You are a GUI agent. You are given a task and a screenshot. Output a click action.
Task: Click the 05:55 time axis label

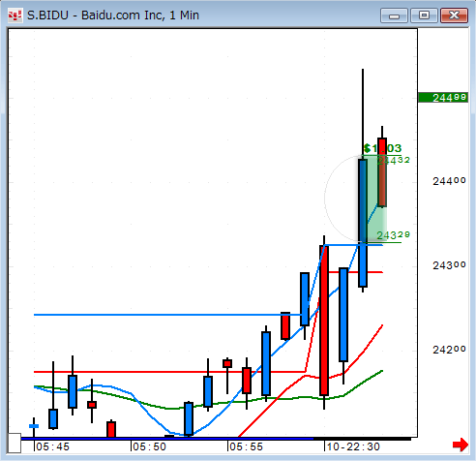246,446
